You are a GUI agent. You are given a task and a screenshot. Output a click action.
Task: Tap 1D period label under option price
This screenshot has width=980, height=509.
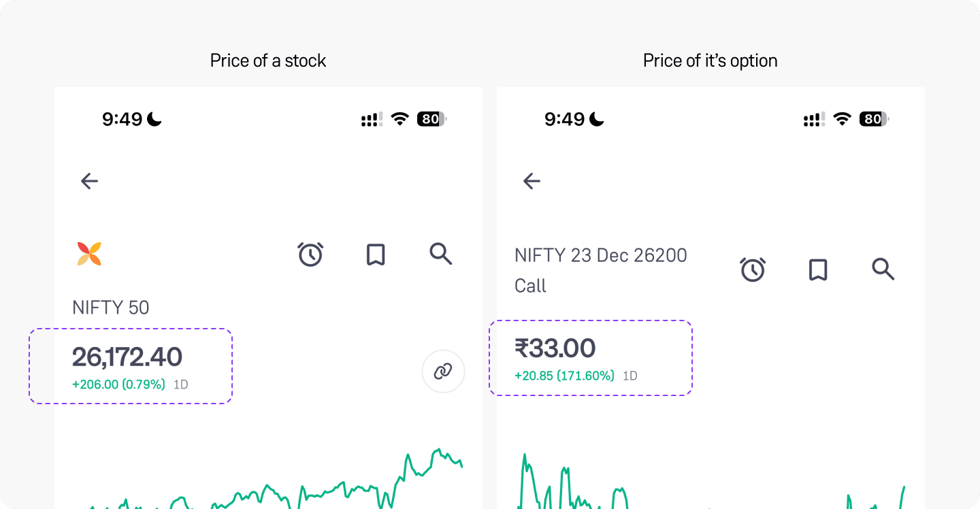click(x=630, y=376)
